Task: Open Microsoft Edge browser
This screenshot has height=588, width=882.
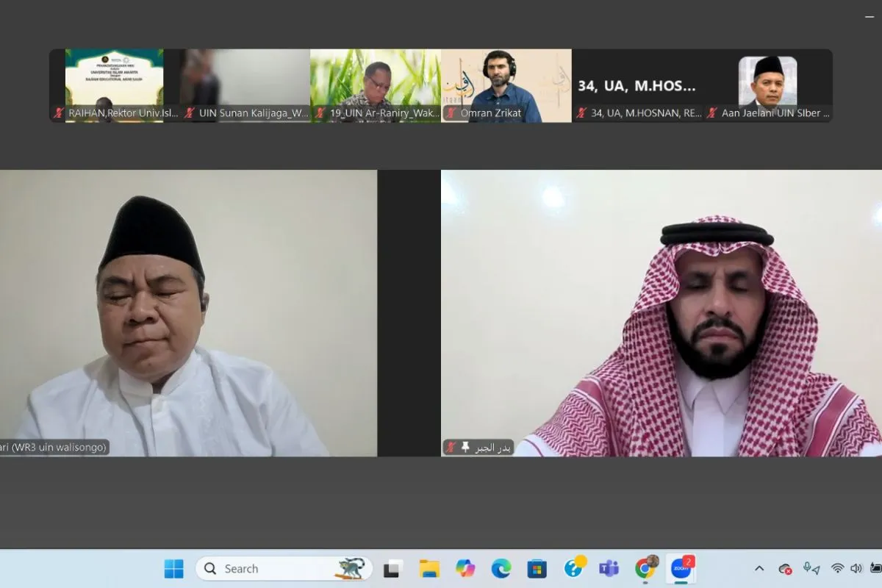Action: point(501,568)
